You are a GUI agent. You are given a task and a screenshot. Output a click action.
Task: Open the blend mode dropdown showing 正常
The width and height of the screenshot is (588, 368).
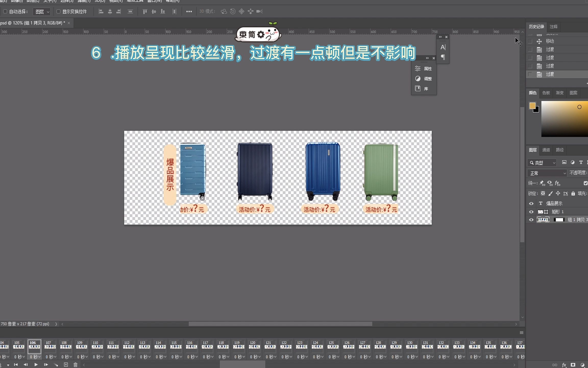[546, 173]
